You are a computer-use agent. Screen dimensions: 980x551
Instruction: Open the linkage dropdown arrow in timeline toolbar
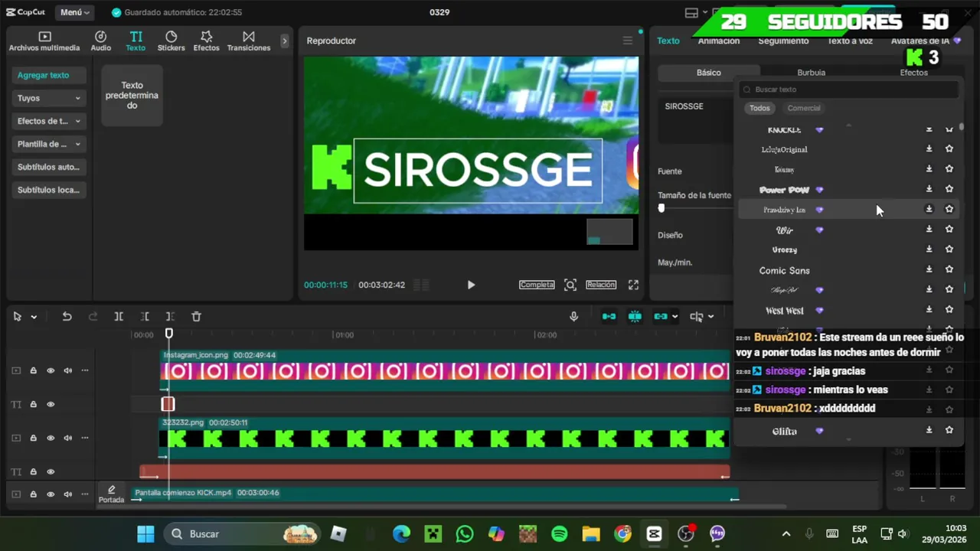point(675,317)
